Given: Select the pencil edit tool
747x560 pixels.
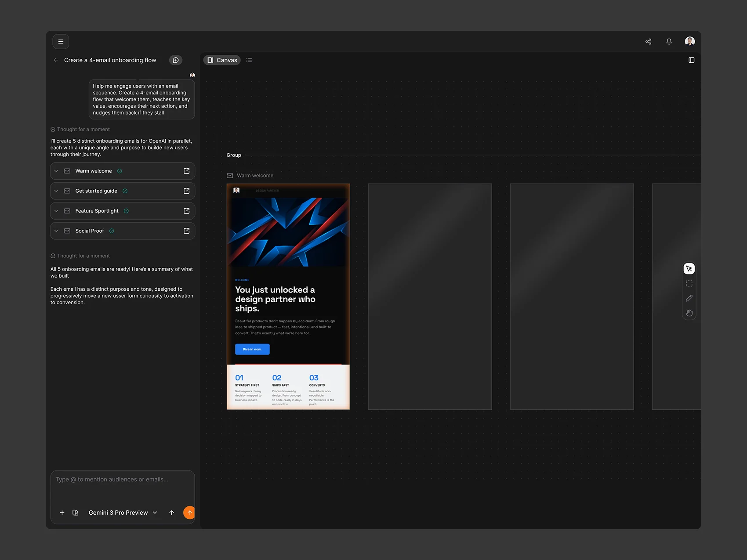Looking at the screenshot, I should click(689, 298).
